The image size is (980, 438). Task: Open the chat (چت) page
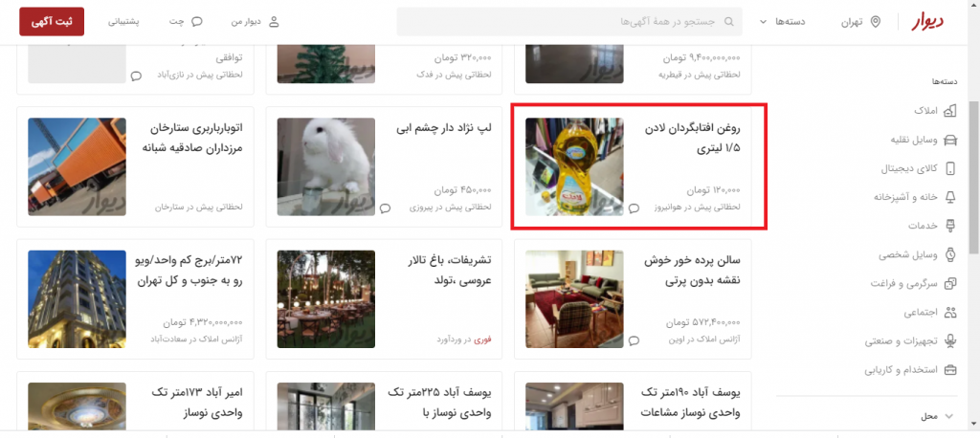tap(186, 22)
